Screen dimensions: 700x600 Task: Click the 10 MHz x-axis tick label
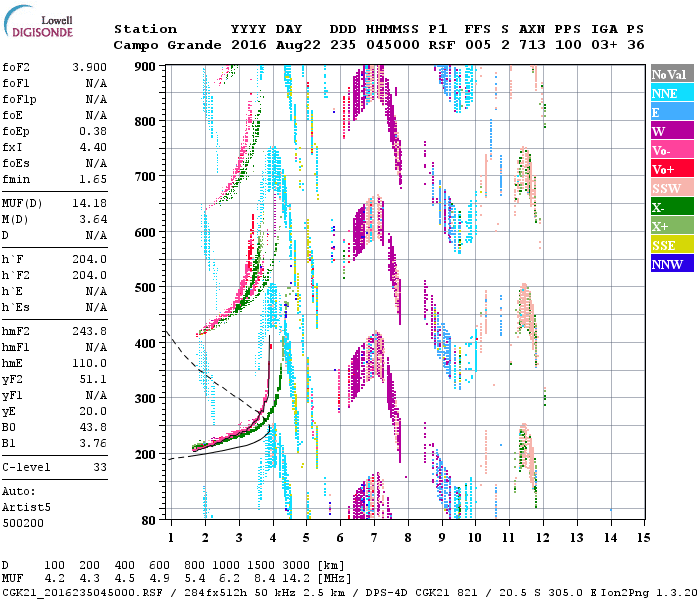tap(475, 538)
